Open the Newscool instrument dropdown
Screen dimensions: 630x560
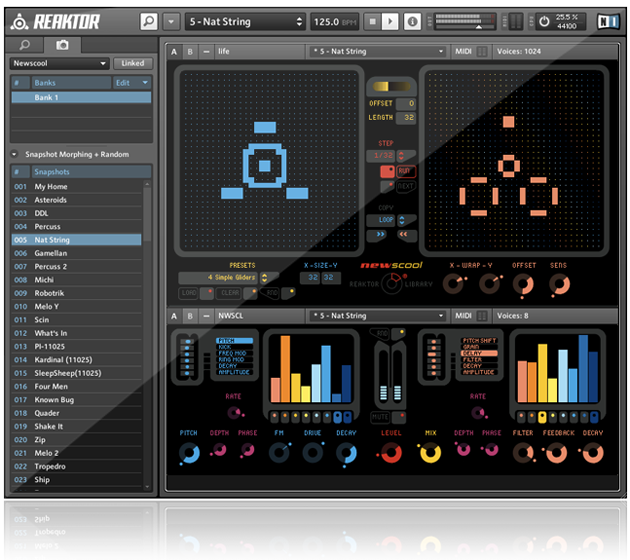59,63
